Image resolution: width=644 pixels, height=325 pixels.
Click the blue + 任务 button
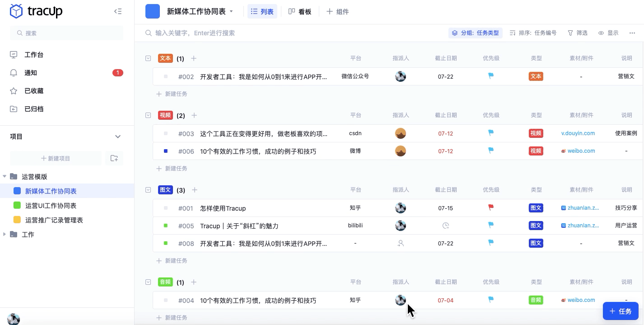tap(621, 311)
